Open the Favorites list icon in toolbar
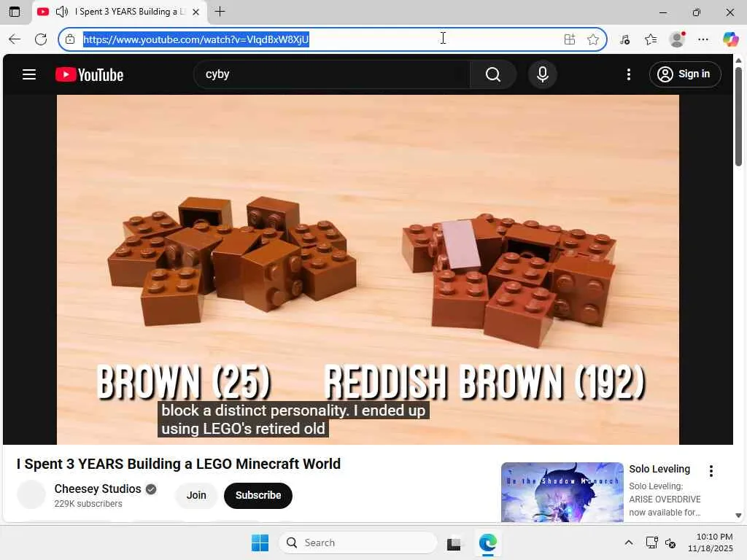This screenshot has width=747, height=560. click(x=650, y=39)
